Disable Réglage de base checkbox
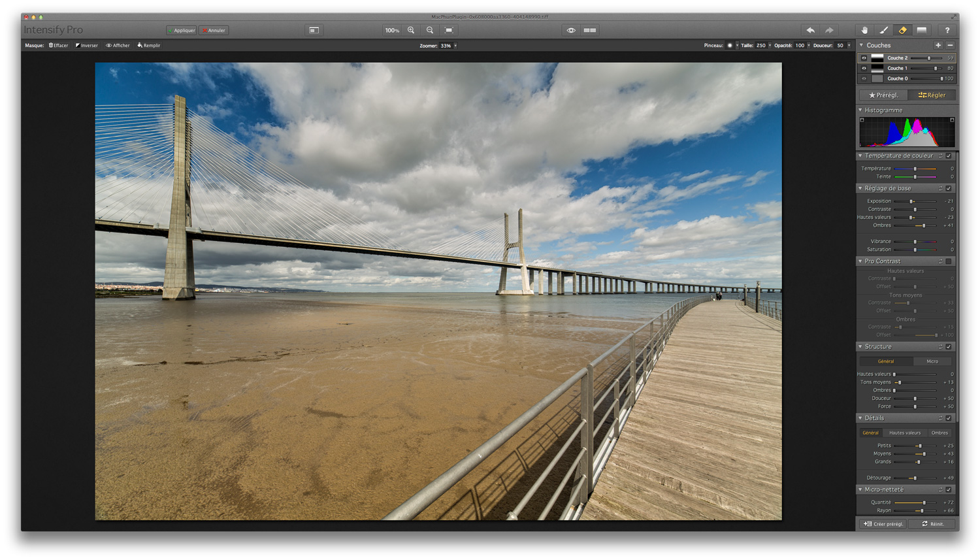980x560 pixels. coord(949,189)
